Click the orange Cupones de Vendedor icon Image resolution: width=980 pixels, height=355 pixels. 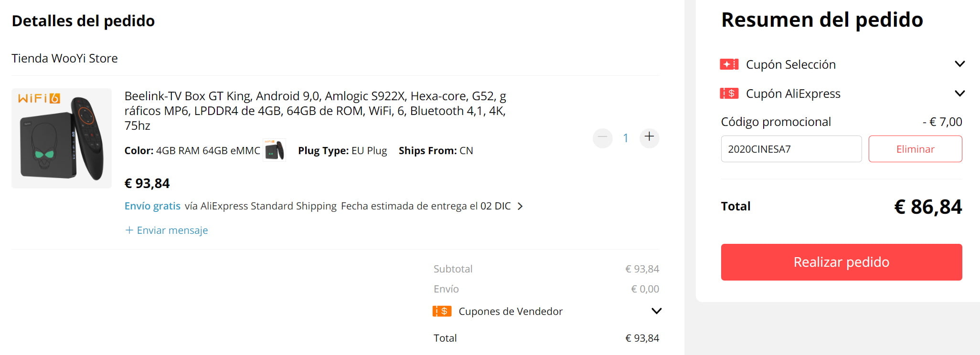442,312
